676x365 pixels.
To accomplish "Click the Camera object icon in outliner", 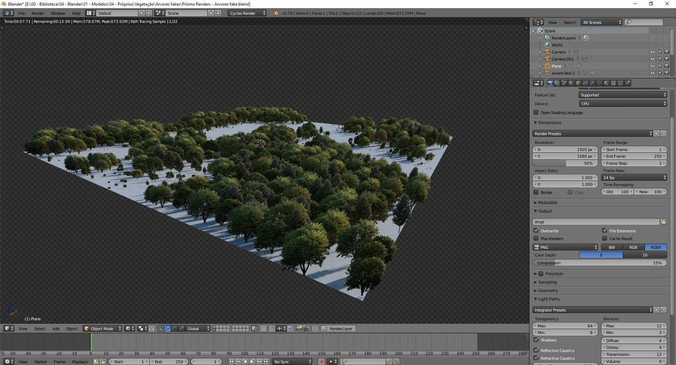I will click(x=548, y=52).
